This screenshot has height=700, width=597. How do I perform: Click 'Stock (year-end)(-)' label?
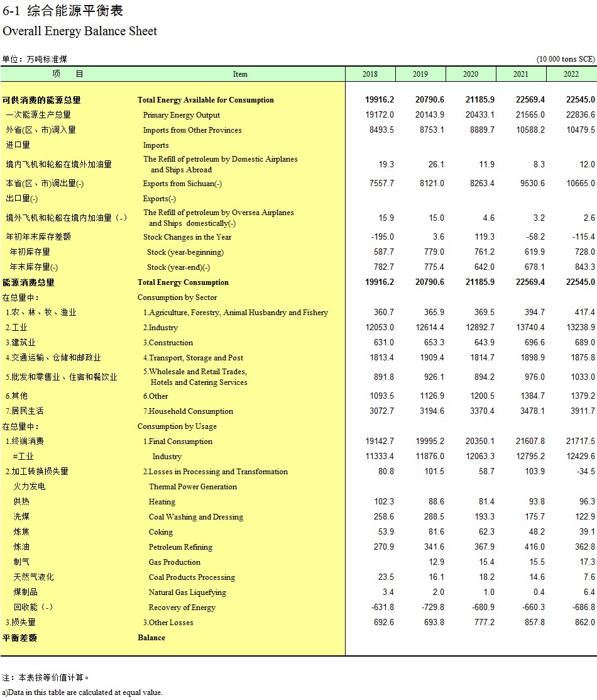pos(178,267)
